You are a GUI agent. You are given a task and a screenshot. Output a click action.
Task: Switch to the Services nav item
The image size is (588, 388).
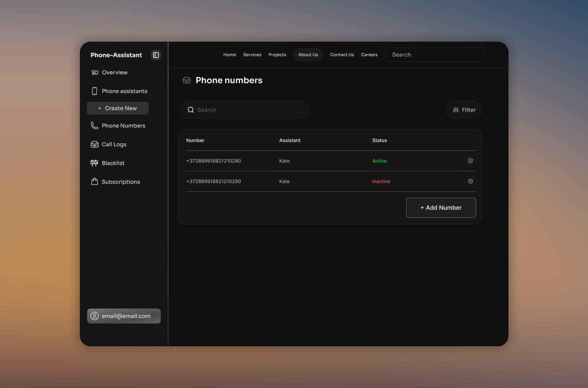pos(252,55)
